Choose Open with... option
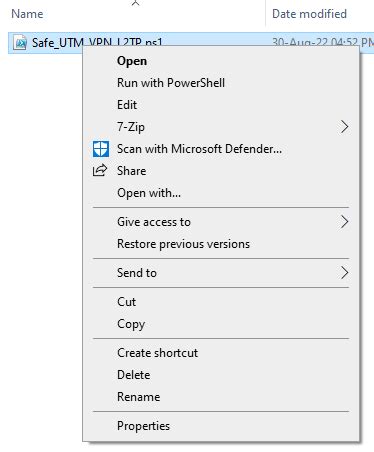This screenshot has height=452, width=374. tap(149, 193)
